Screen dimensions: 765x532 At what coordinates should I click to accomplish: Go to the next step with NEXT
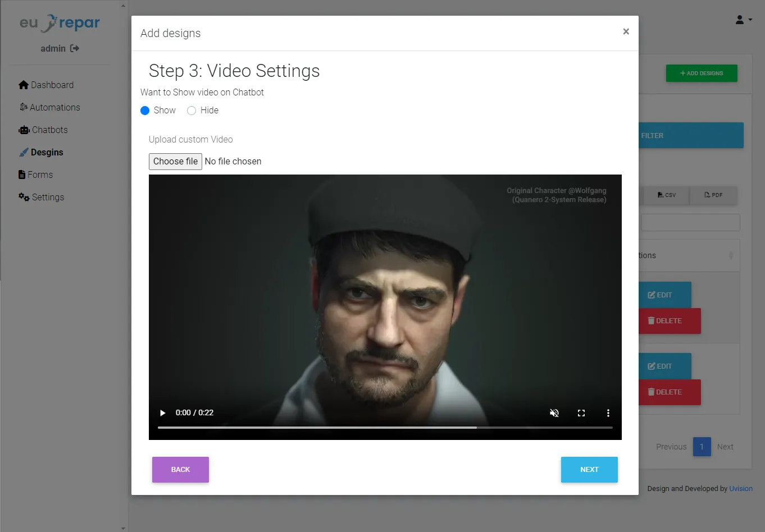589,470
